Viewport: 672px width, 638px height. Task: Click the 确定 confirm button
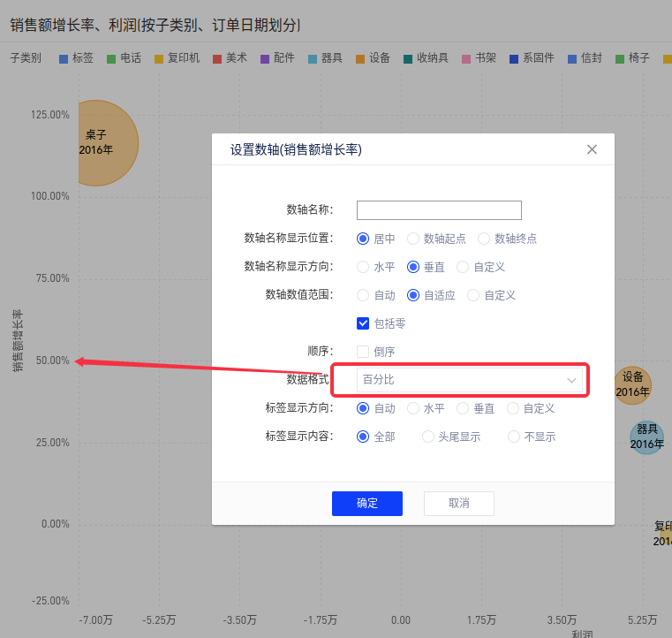pos(366,504)
